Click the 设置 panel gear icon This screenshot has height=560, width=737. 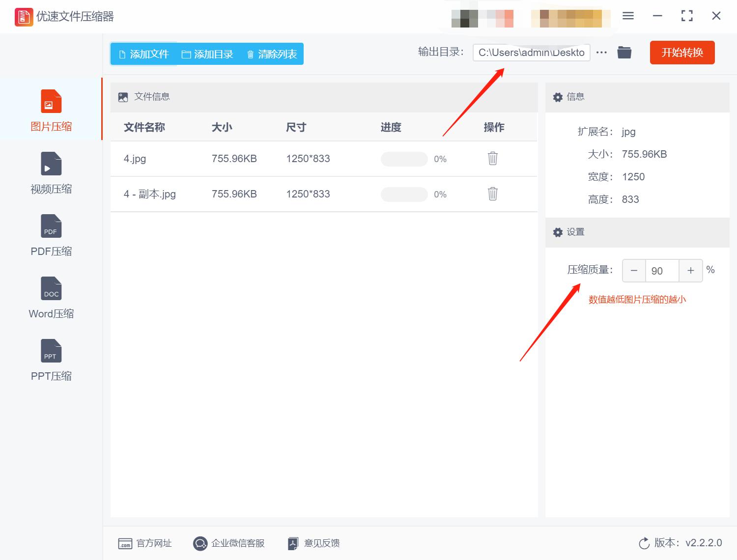pyautogui.click(x=558, y=232)
